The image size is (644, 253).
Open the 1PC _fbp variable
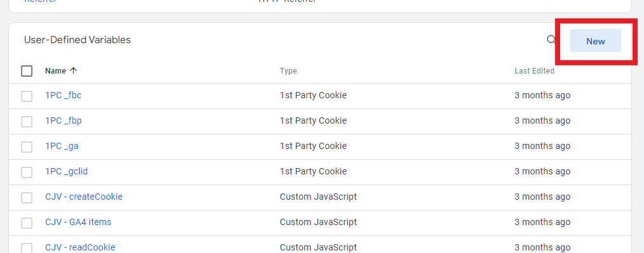point(64,120)
